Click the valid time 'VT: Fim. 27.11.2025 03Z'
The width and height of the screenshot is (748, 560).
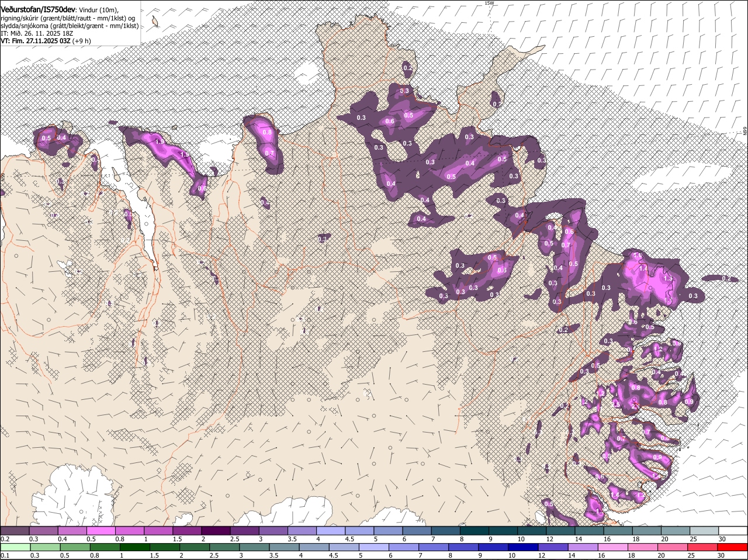point(36,41)
